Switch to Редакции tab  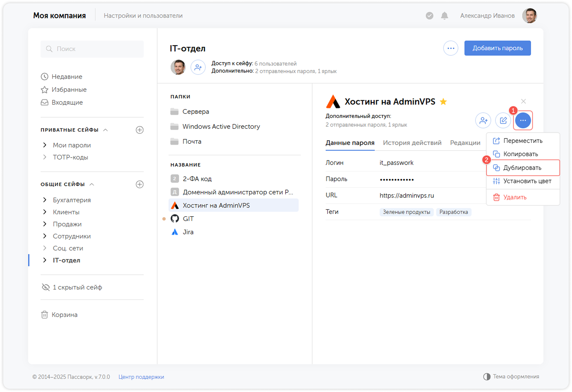coord(465,143)
